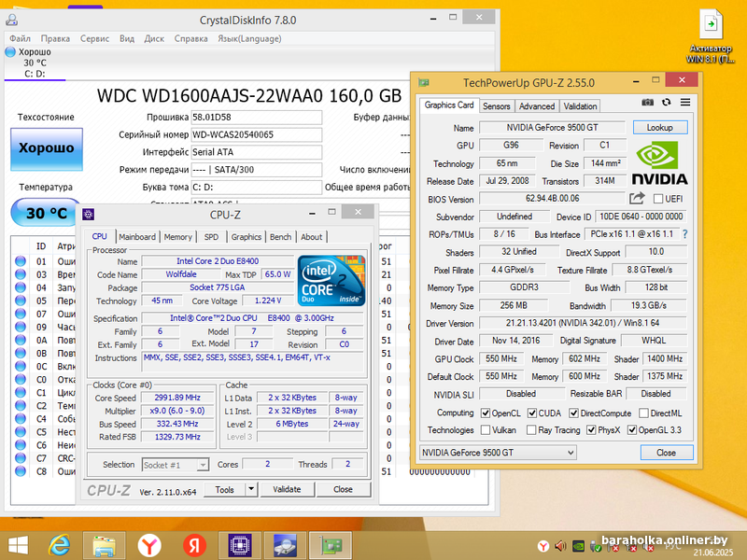Image resolution: width=747 pixels, height=560 pixels.
Task: Expand CPU-Z Tools dropdown arrow
Action: coord(251,489)
